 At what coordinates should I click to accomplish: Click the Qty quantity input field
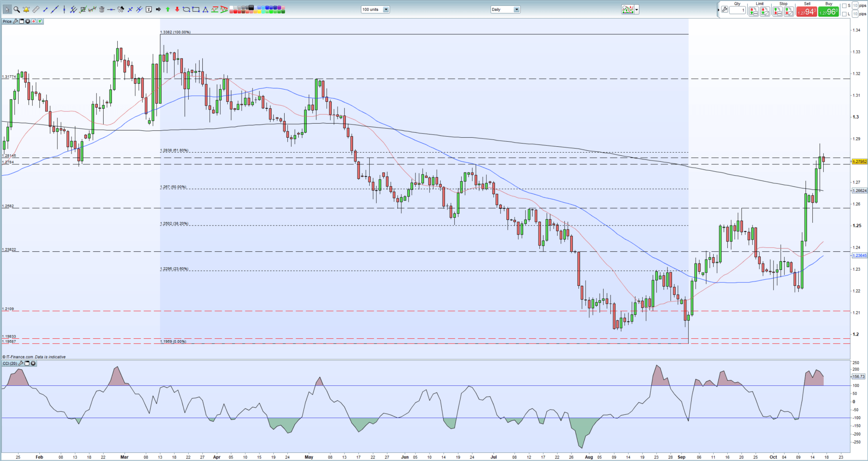pos(737,10)
